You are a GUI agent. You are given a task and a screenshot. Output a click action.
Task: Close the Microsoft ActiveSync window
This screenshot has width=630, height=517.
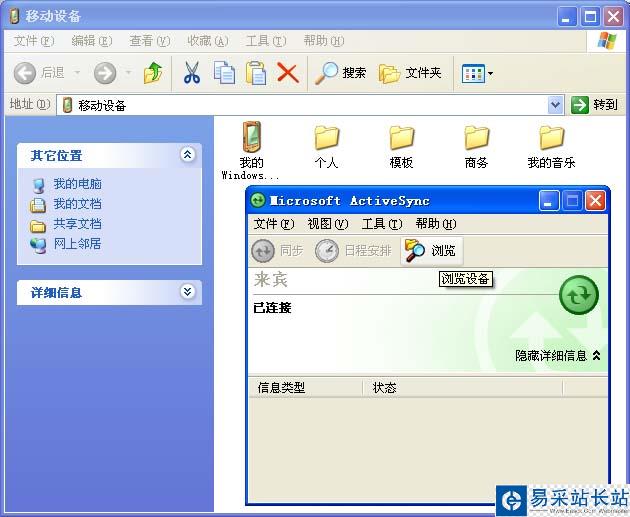click(595, 200)
